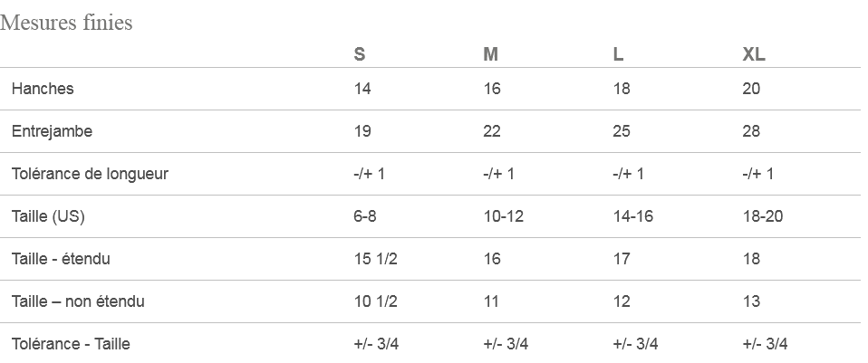Click the Hanches value 14 for size S
Screen dimensions: 868x363
(x=362, y=89)
